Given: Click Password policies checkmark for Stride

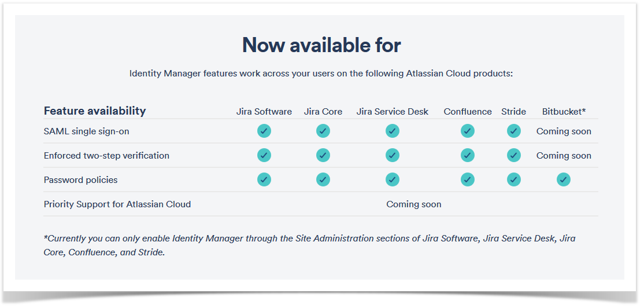Looking at the screenshot, I should [x=514, y=179].
